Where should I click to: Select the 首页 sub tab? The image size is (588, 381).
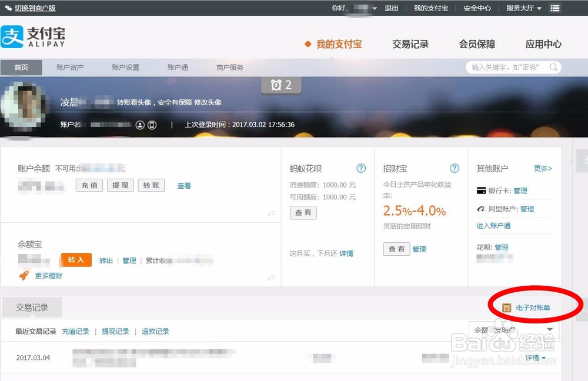21,68
